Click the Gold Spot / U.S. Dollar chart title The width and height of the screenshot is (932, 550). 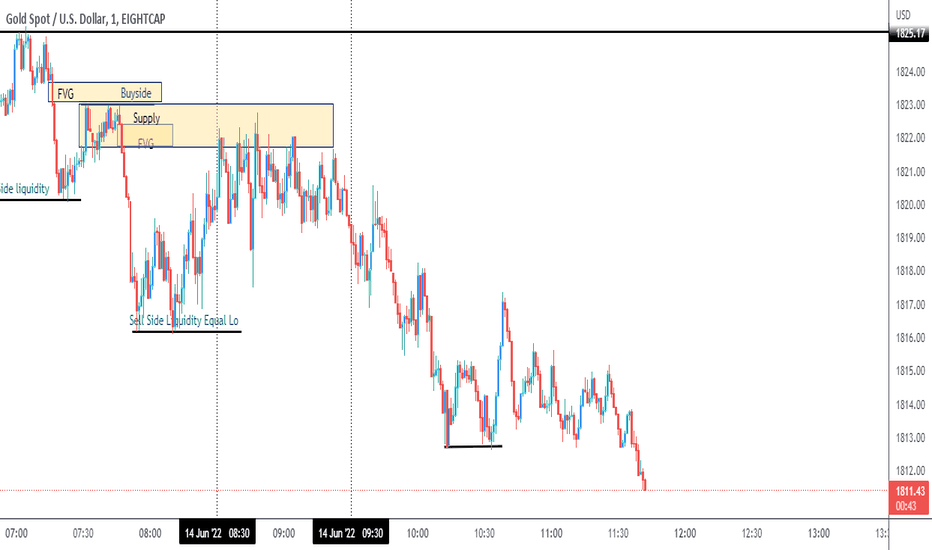point(86,19)
